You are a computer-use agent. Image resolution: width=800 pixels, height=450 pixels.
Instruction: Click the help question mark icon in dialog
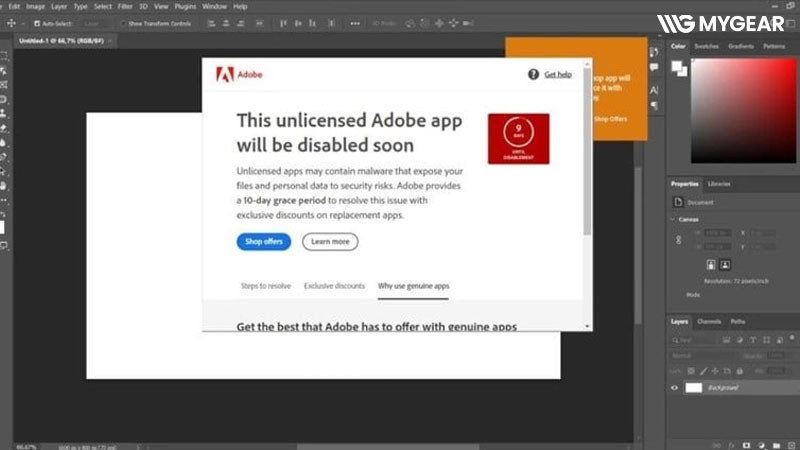coord(533,74)
